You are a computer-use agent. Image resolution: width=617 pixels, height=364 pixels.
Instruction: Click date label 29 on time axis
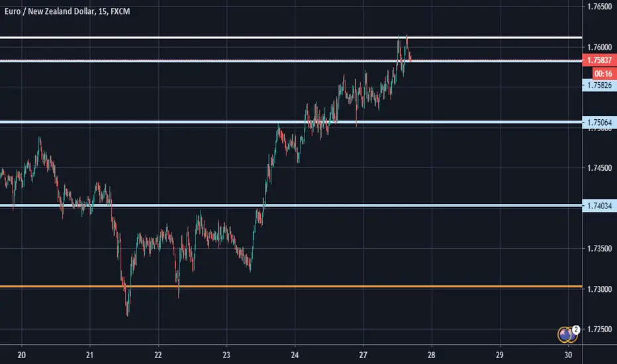(x=499, y=355)
